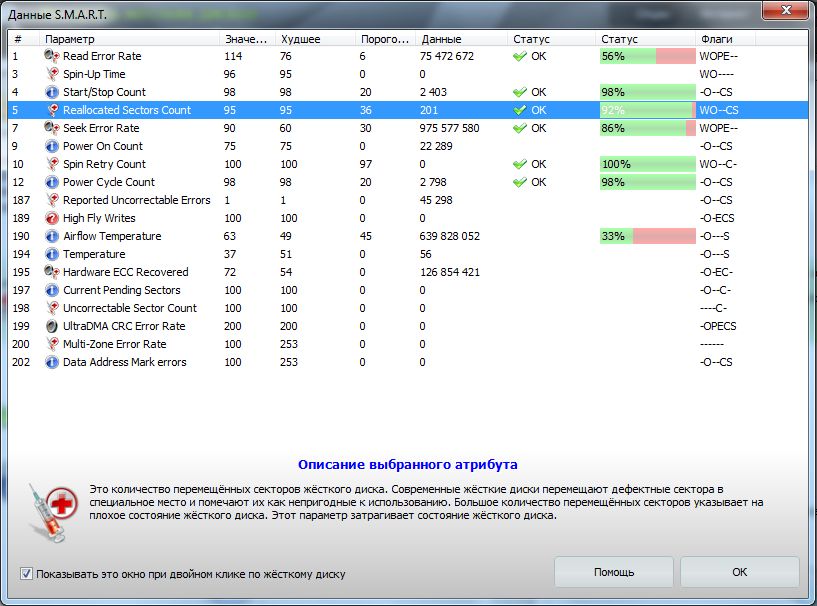Click the green OK checkmark for Read Error Rate

click(x=520, y=56)
